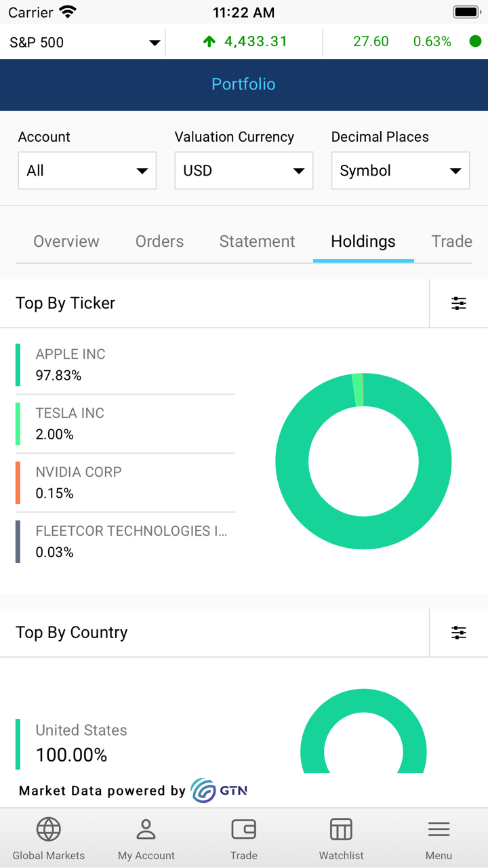
Task: Switch to the Orders tab
Action: (159, 241)
